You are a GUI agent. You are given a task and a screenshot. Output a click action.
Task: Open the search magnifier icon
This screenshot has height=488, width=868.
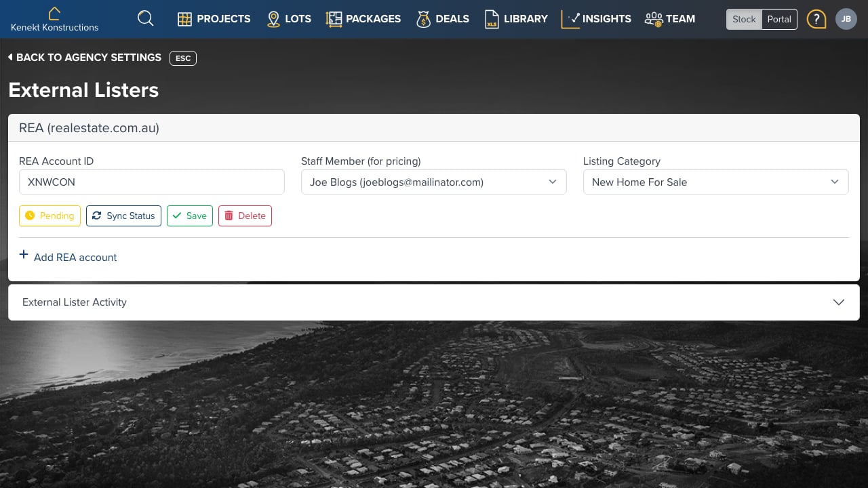[145, 18]
